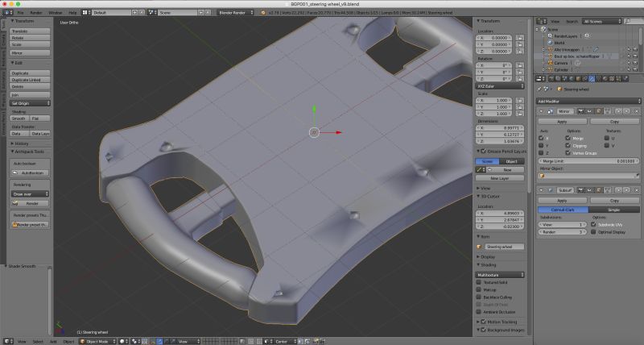Open the Help menu
Image resolution: width=644 pixels, height=345 pixels.
72,13
